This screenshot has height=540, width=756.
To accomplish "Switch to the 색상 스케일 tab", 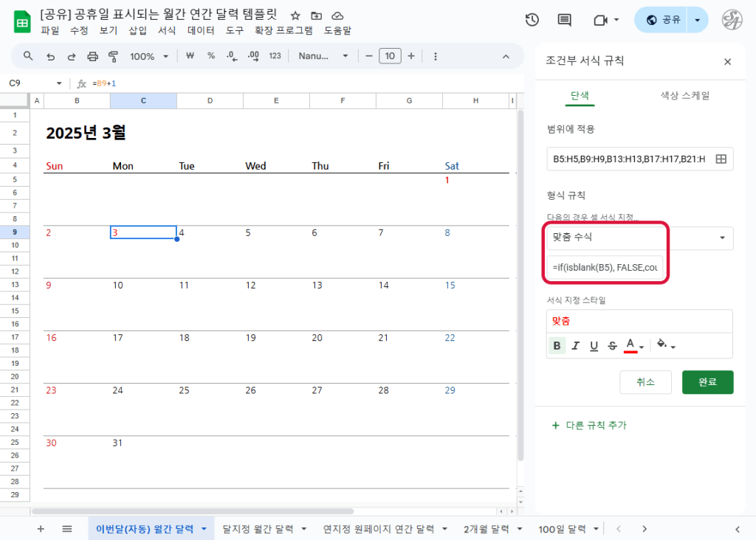I will [684, 95].
